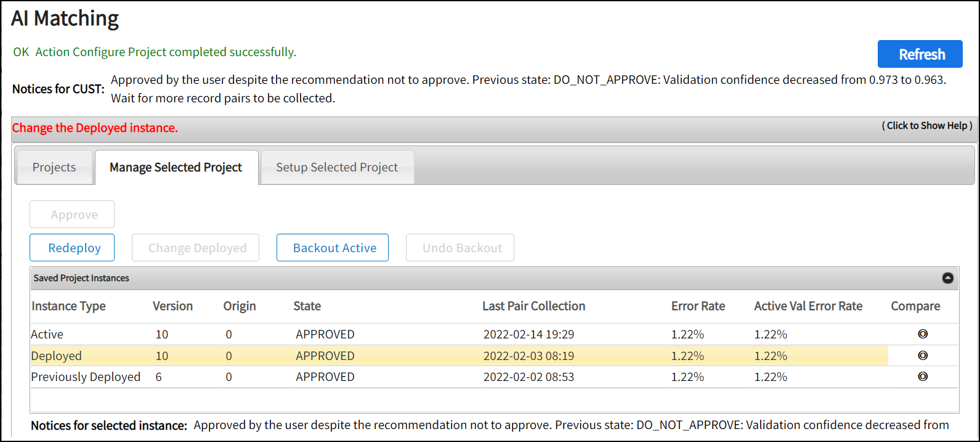This screenshot has height=442, width=980.
Task: Click the Last Pair Collection column header
Action: (x=533, y=306)
